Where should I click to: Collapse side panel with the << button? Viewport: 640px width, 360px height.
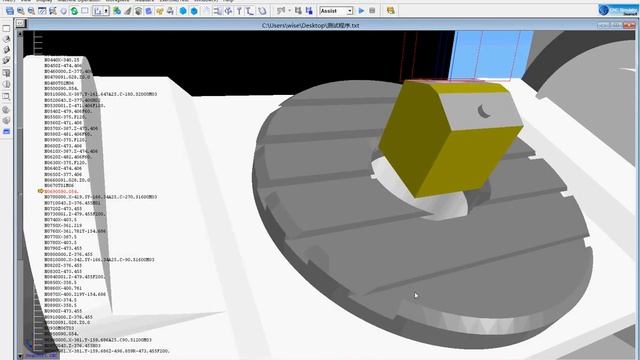click(x=20, y=24)
